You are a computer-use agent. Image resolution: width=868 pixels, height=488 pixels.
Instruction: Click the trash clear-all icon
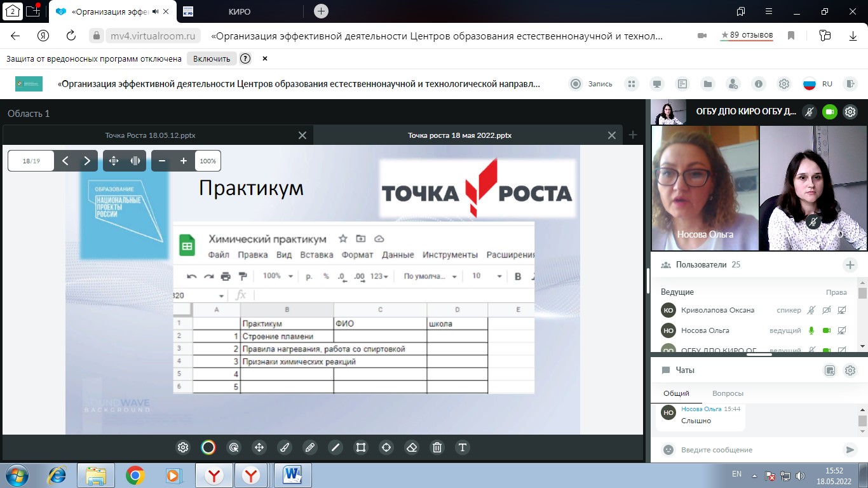[x=437, y=447]
